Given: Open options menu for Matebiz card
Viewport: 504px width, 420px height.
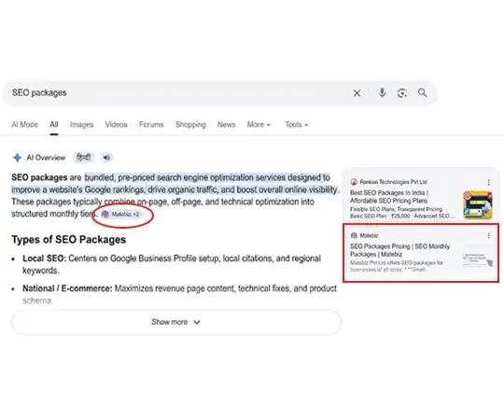Looking at the screenshot, I should click(x=488, y=236).
